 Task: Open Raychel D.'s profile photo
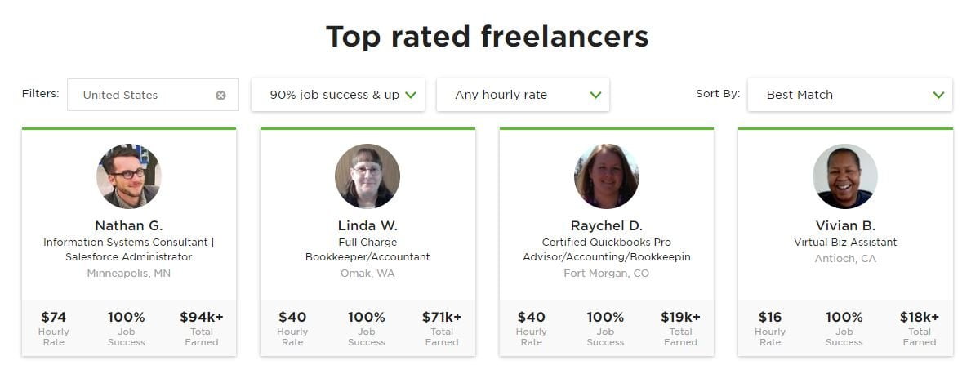coord(607,176)
